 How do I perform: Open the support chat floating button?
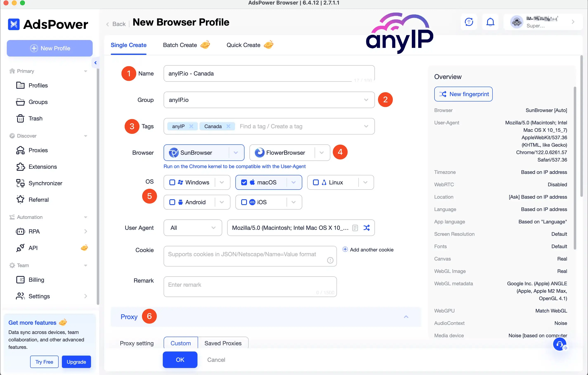pyautogui.click(x=560, y=344)
